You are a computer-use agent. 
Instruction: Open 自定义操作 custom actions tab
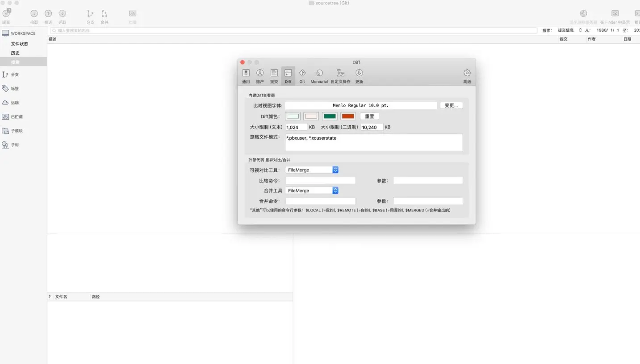[x=340, y=76]
